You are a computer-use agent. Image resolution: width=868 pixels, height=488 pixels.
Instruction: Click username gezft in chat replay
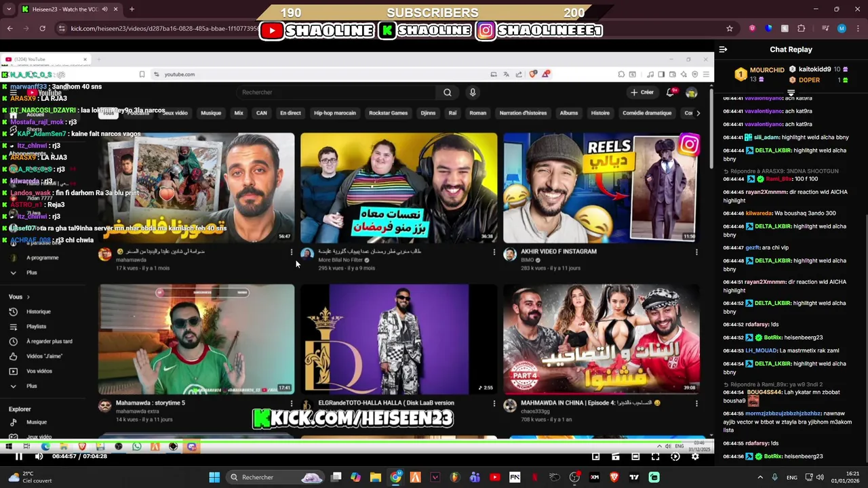(x=753, y=247)
